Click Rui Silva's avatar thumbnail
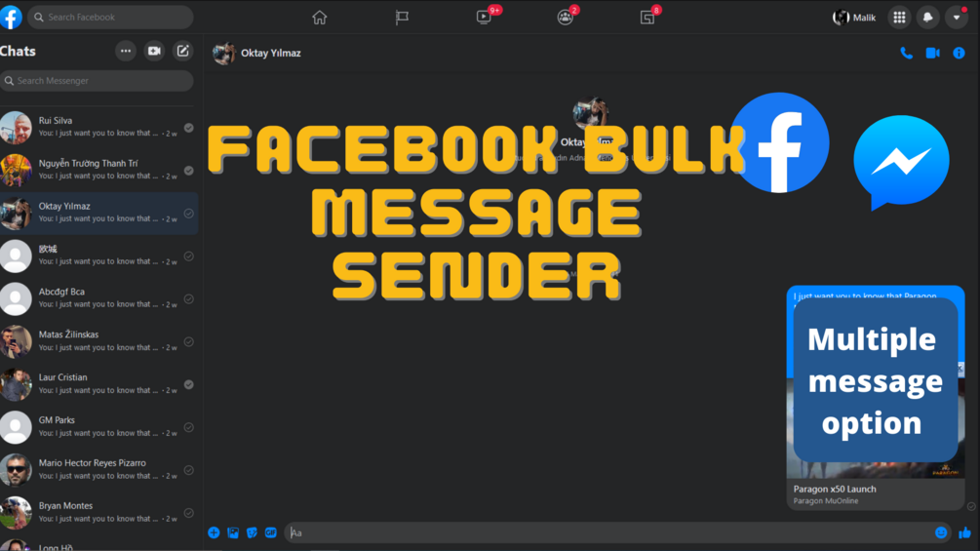Screen dimensions: 980x551 [x=16, y=128]
